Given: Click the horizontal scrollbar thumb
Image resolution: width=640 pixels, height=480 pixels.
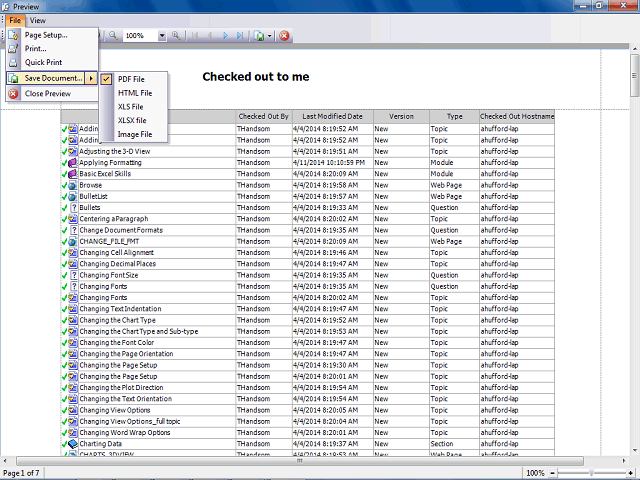Looking at the screenshot, I should pos(300,461).
